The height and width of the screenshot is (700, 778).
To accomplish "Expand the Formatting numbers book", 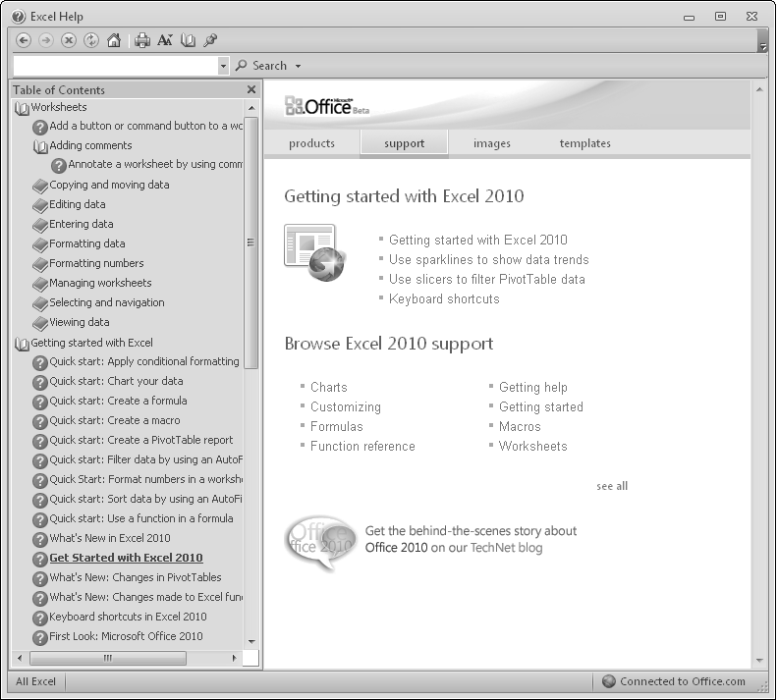I will pos(40,264).
